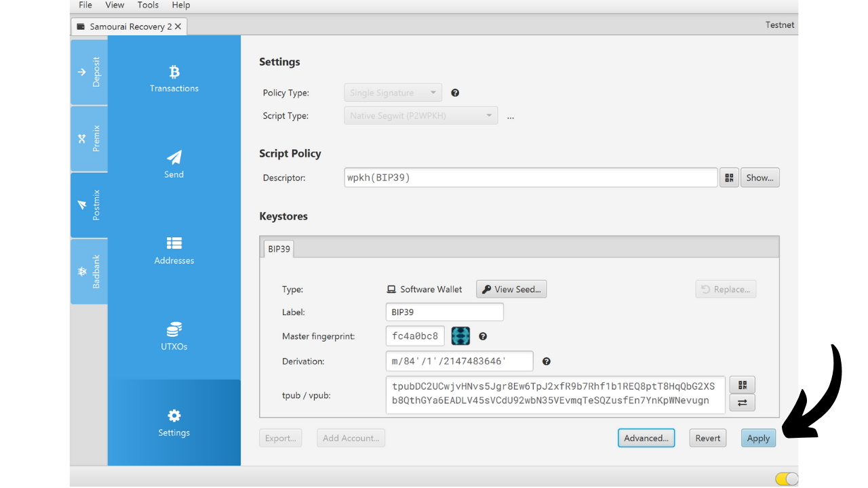Open the Transactions panel
Screen dimensions: 868x488
click(x=174, y=79)
